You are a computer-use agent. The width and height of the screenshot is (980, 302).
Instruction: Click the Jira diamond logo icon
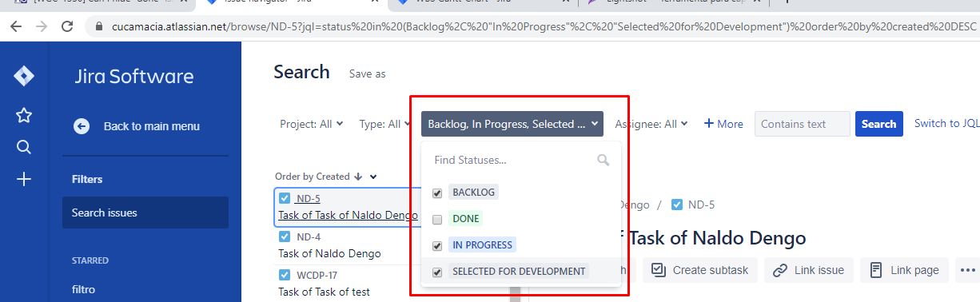(24, 77)
